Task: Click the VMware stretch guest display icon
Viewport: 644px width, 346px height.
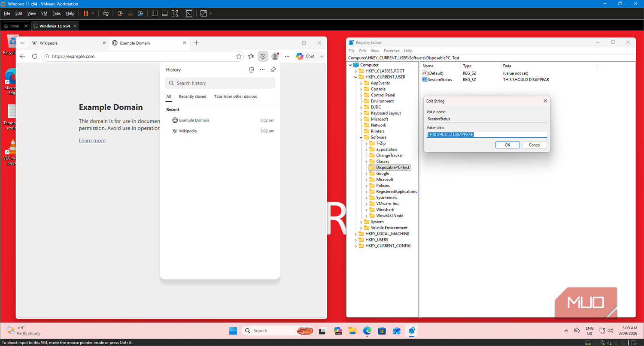Action: pyautogui.click(x=204, y=13)
